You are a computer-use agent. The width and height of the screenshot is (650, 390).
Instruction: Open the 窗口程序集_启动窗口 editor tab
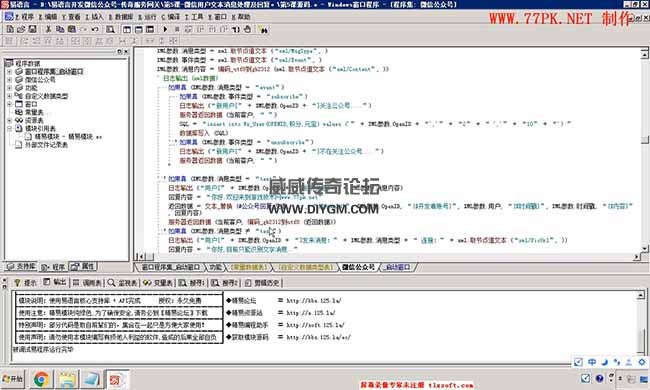(170, 267)
